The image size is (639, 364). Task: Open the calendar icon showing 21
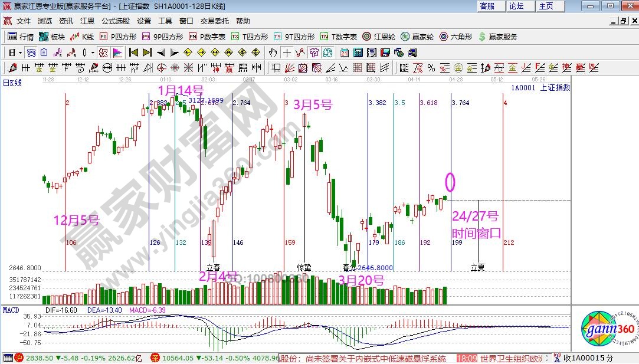tap(345, 53)
